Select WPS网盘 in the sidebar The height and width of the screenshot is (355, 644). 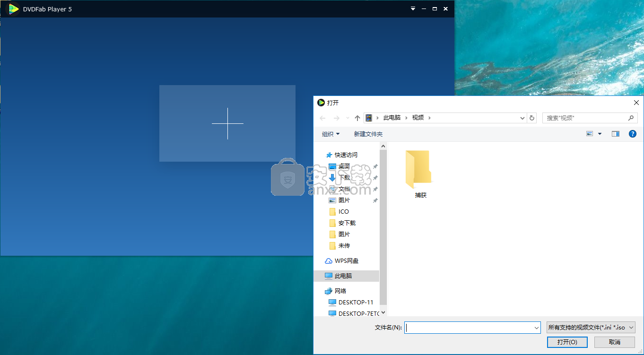(347, 261)
